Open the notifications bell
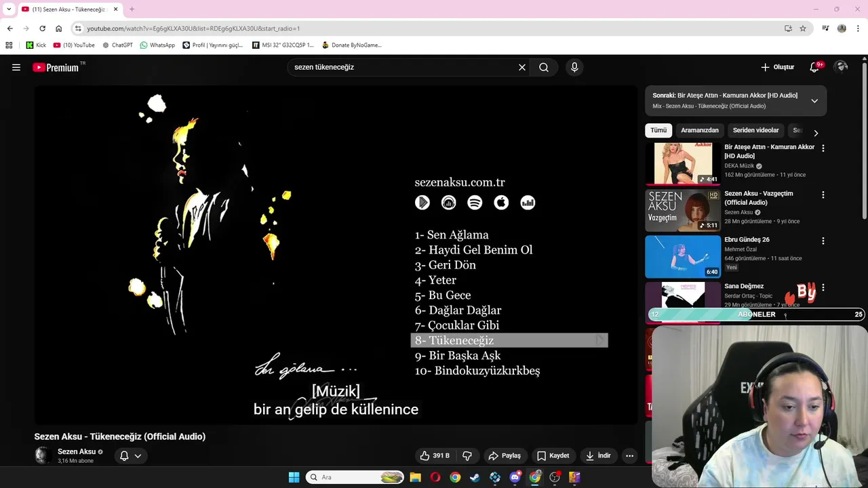Viewport: 868px width, 488px height. [x=814, y=67]
